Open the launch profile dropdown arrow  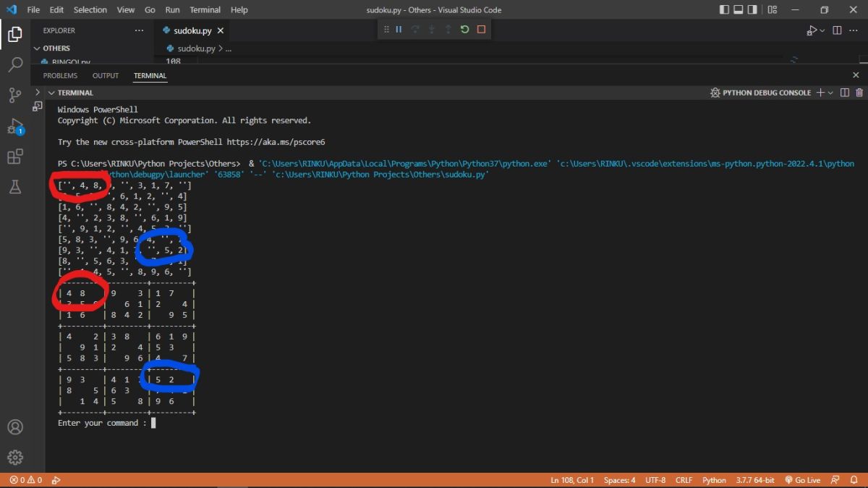click(830, 93)
